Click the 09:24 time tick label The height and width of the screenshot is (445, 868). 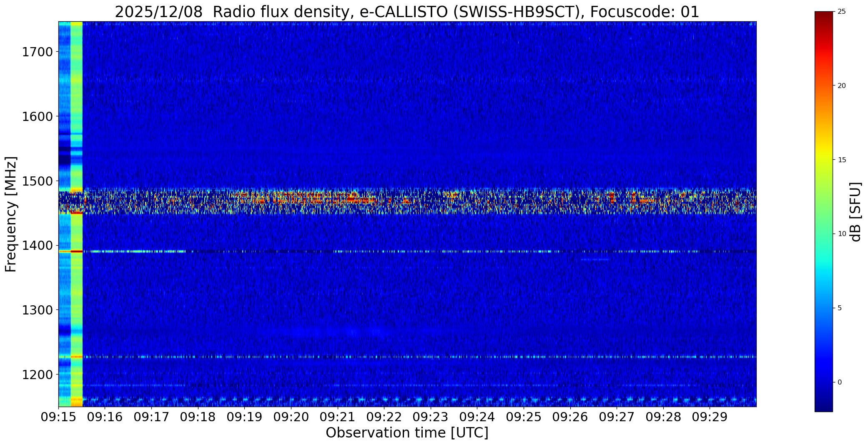point(477,417)
